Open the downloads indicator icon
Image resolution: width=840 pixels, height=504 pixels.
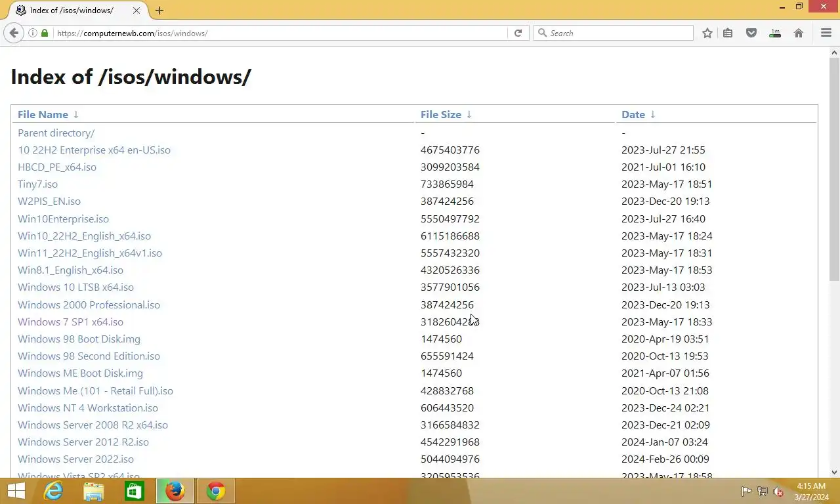click(x=775, y=33)
